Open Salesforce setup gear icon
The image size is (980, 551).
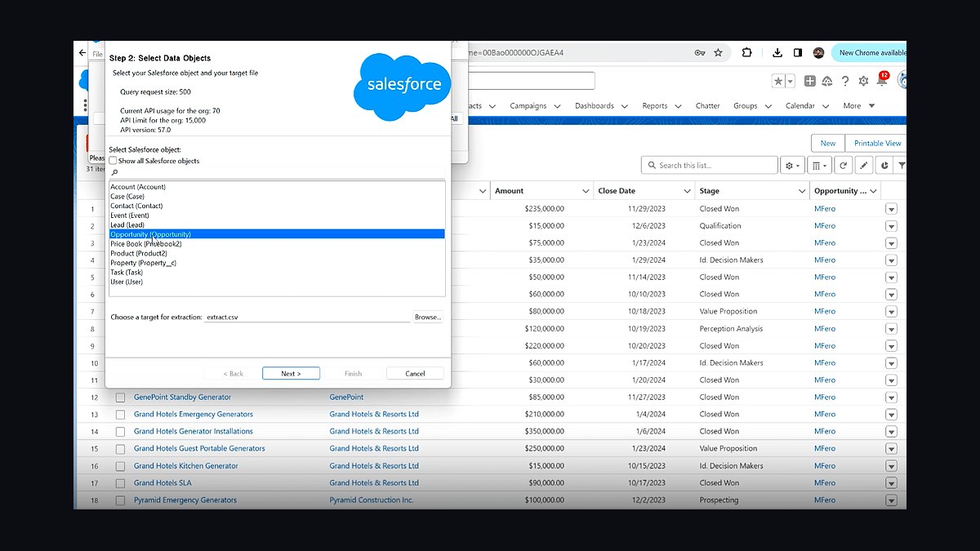pyautogui.click(x=863, y=81)
